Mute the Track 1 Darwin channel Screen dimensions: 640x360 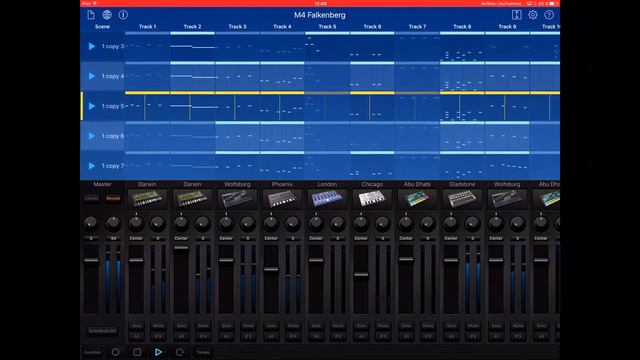158,326
